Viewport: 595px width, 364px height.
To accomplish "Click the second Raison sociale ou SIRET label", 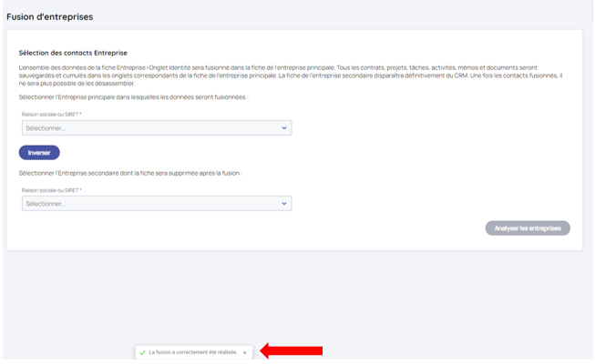I will click(x=50, y=190).
